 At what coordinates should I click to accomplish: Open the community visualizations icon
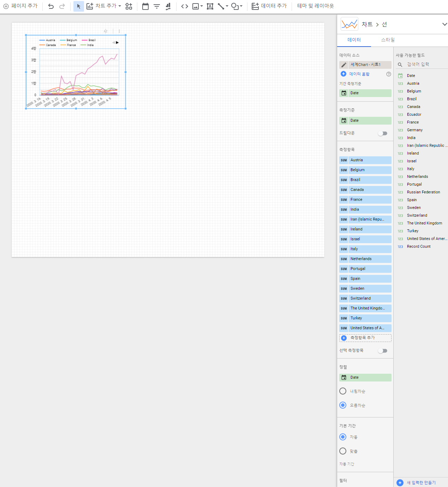coord(129,6)
